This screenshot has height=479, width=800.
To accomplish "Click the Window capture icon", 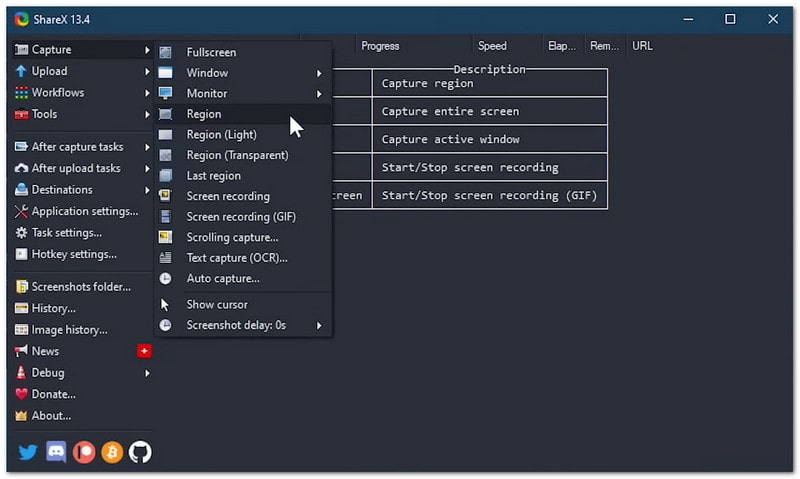I will 165,72.
